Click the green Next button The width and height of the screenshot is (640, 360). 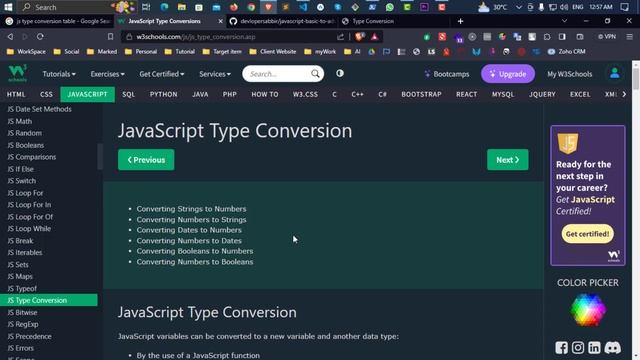pyautogui.click(x=507, y=160)
